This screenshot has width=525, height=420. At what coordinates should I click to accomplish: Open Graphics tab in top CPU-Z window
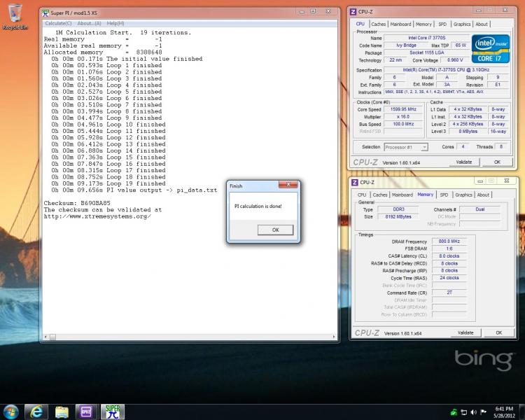tap(462, 24)
